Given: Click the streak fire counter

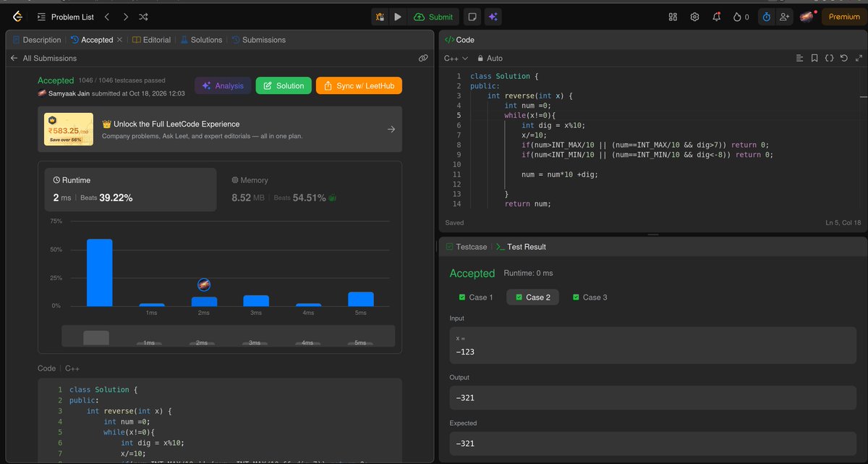Looking at the screenshot, I should pos(741,17).
